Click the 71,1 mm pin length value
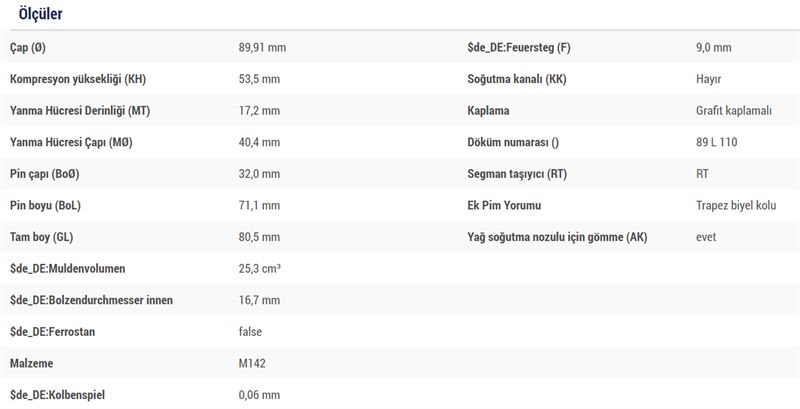The height and width of the screenshot is (409, 800). tap(259, 206)
